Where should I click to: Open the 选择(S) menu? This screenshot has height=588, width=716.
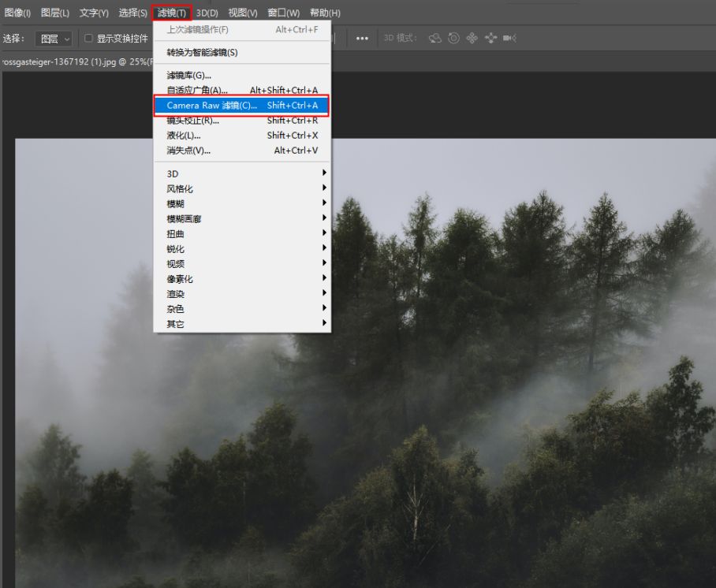click(133, 13)
